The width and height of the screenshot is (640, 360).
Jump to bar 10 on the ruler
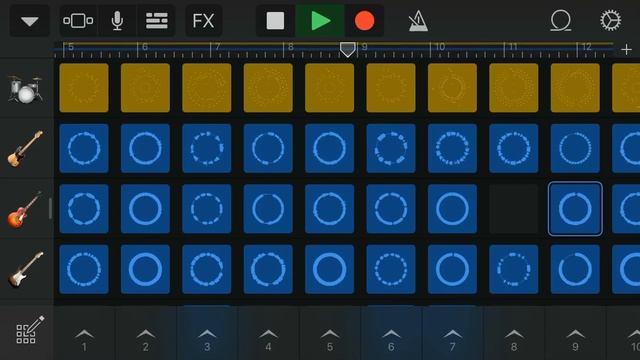440,47
